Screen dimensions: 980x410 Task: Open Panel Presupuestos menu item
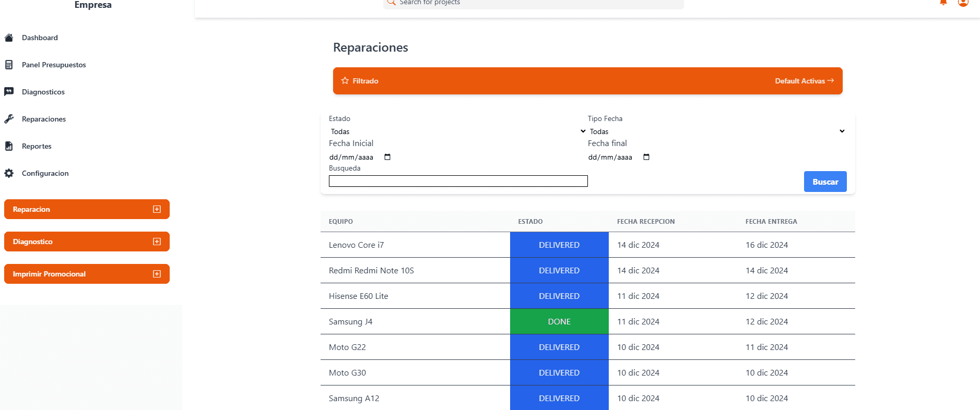coord(54,65)
